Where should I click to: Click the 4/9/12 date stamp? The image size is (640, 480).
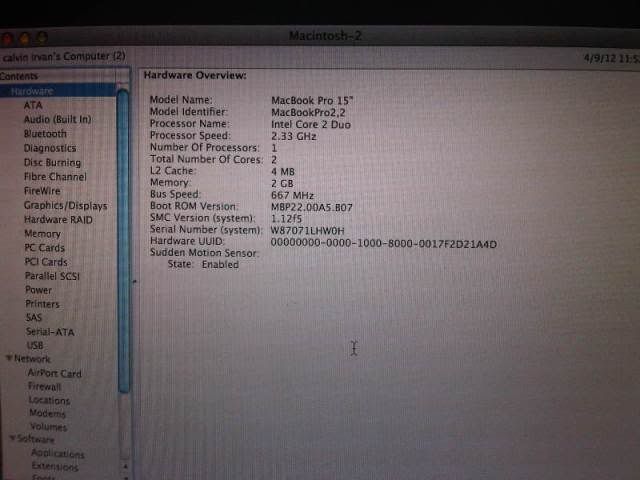[600, 58]
